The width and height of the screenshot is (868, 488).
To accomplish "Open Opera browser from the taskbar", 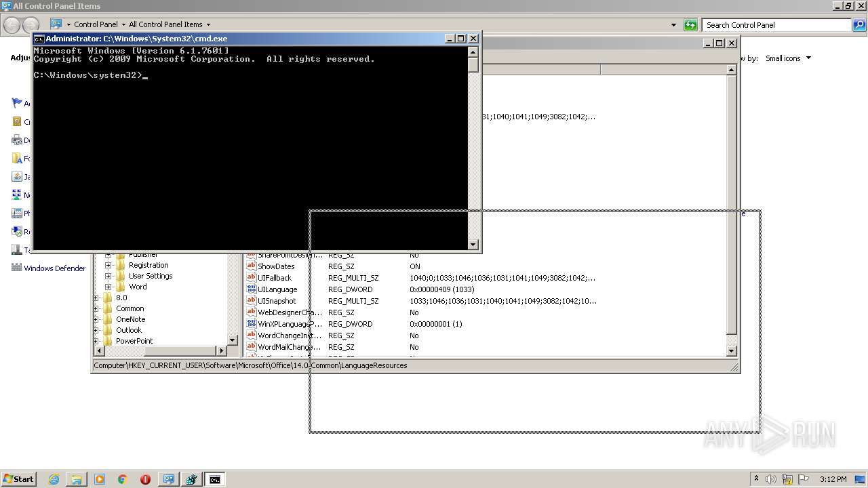I will coord(145,479).
